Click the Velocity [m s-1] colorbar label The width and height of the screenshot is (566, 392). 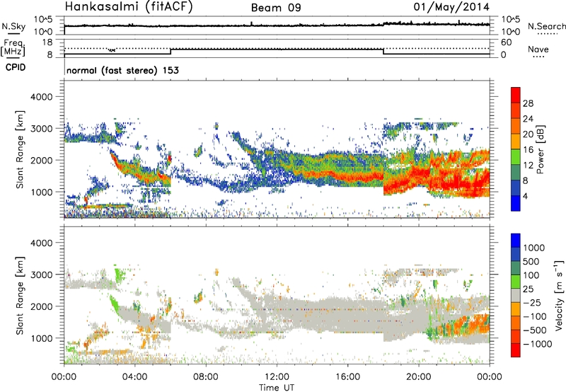coord(559,295)
